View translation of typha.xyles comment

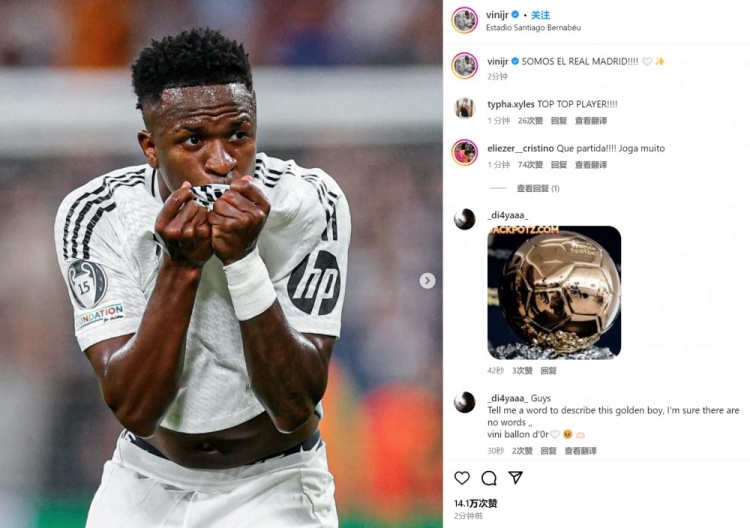pyautogui.click(x=591, y=121)
